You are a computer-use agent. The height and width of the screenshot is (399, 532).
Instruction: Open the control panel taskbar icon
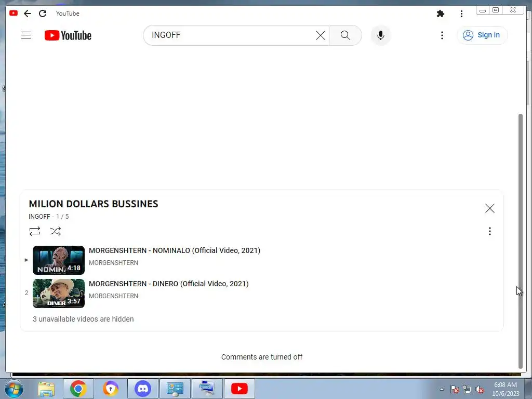pyautogui.click(x=175, y=389)
